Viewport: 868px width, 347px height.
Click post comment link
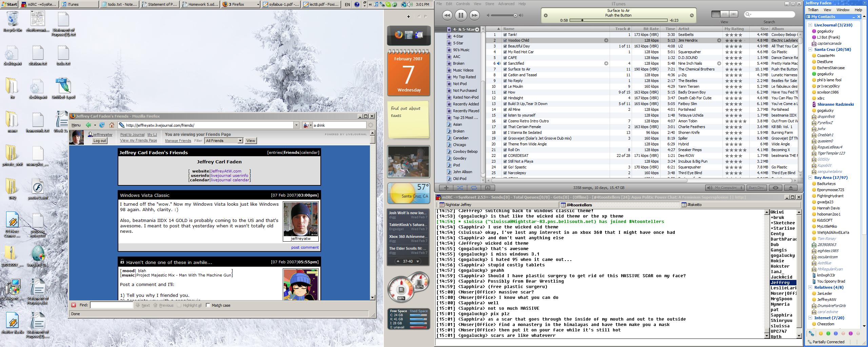point(305,247)
